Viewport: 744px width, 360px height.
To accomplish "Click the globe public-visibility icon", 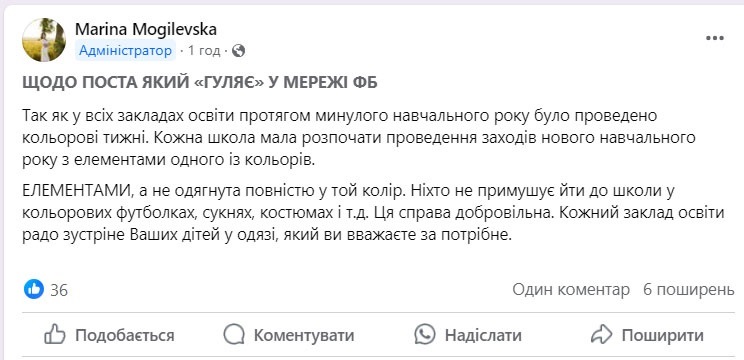I will pyautogui.click(x=239, y=51).
